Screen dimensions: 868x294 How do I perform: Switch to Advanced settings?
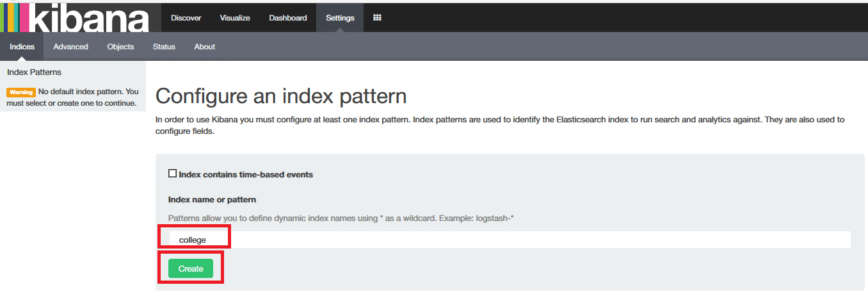click(70, 47)
